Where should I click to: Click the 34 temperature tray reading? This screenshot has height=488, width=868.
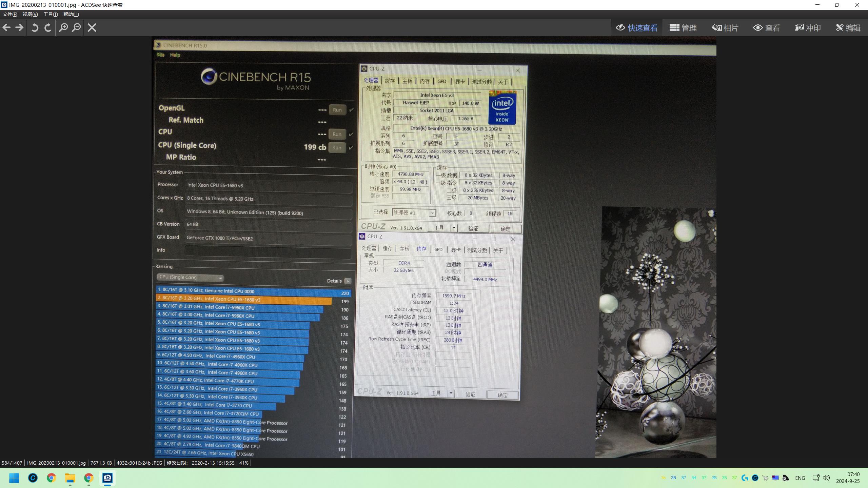point(694,478)
